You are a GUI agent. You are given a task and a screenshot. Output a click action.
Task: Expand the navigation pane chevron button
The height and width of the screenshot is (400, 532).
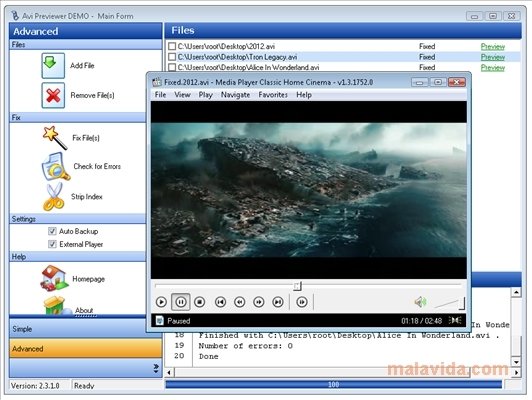tap(156, 368)
